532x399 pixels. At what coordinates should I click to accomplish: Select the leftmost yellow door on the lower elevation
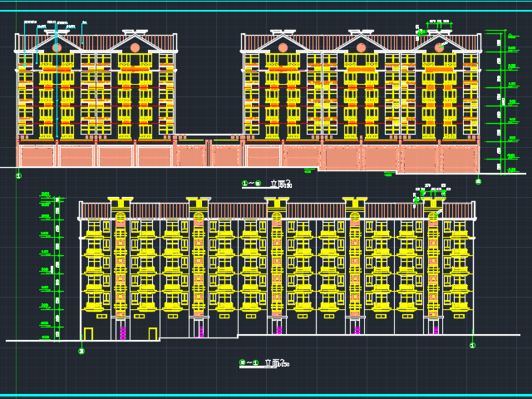coord(88,334)
